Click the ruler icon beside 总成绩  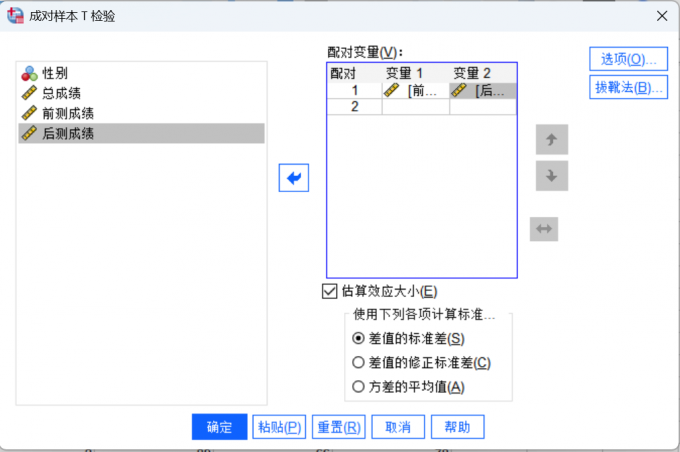click(x=29, y=93)
